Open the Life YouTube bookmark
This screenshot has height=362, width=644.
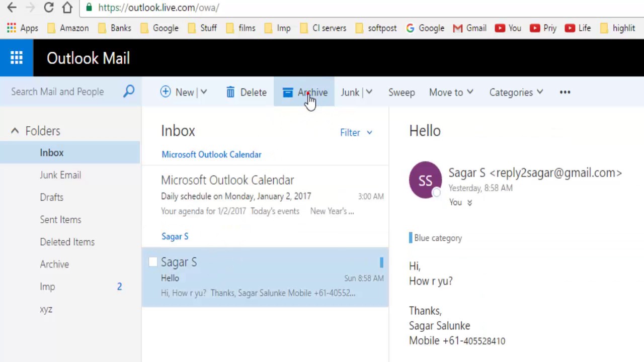pos(578,28)
